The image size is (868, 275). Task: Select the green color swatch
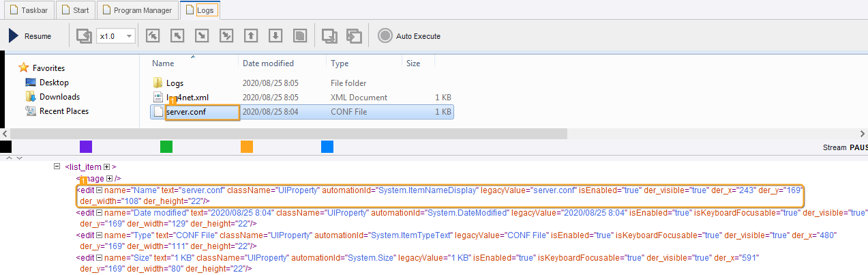[x=166, y=147]
